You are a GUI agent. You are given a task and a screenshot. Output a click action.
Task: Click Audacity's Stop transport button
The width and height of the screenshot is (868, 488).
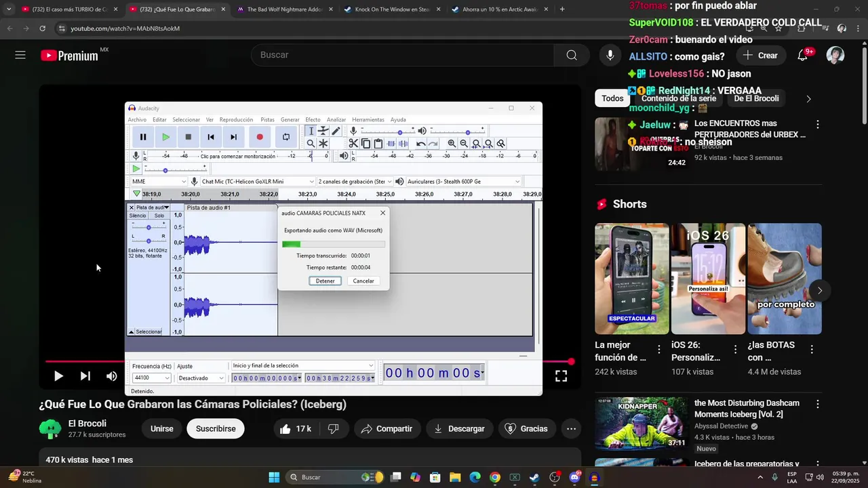point(189,137)
